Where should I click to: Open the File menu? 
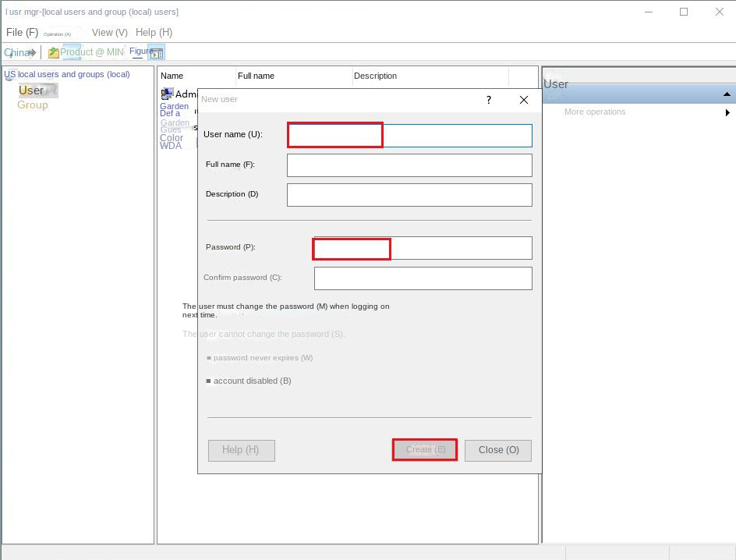(x=22, y=33)
